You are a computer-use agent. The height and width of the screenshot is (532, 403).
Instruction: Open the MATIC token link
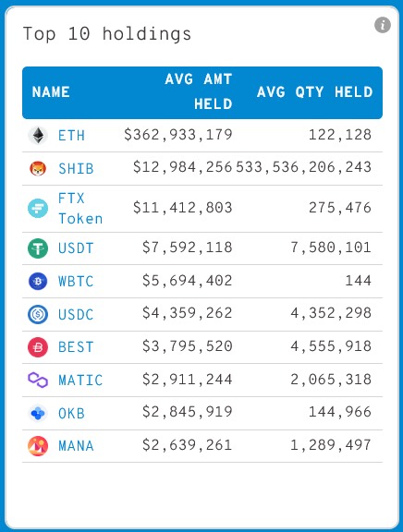point(80,380)
